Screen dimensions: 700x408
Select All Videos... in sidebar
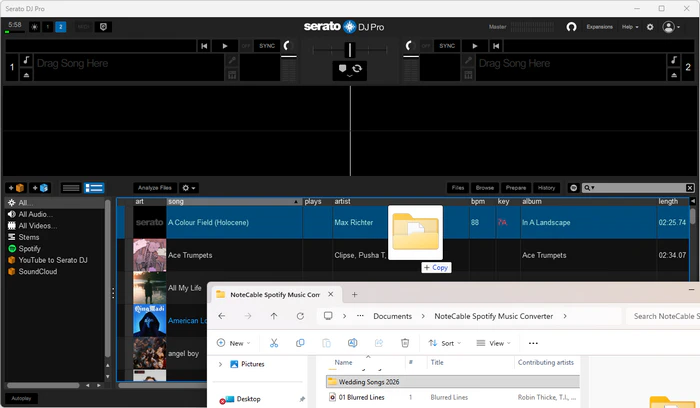click(55, 226)
